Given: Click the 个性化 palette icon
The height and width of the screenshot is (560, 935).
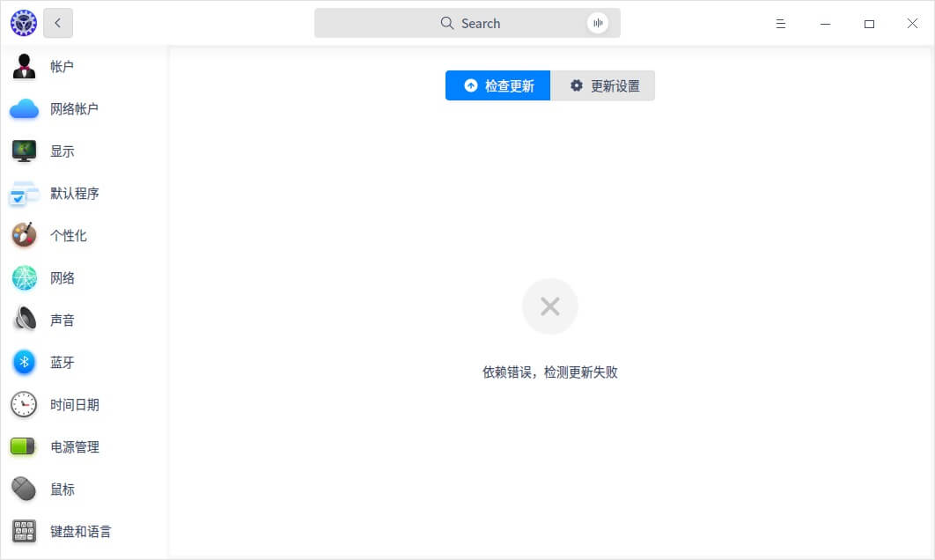Looking at the screenshot, I should coord(24,235).
